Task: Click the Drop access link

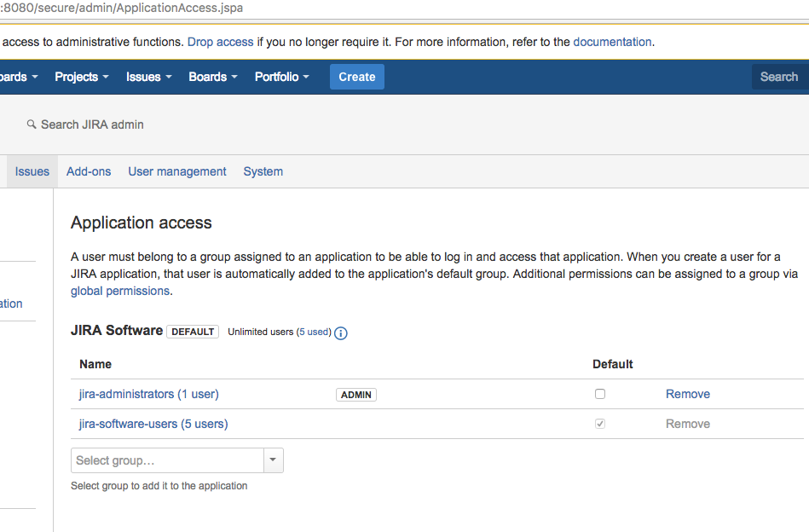Action: tap(220, 42)
